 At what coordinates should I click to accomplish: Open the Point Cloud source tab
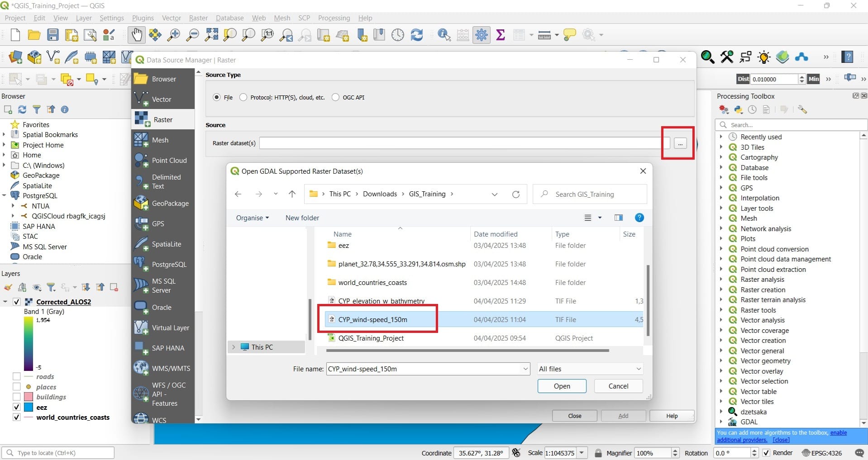pos(163,160)
